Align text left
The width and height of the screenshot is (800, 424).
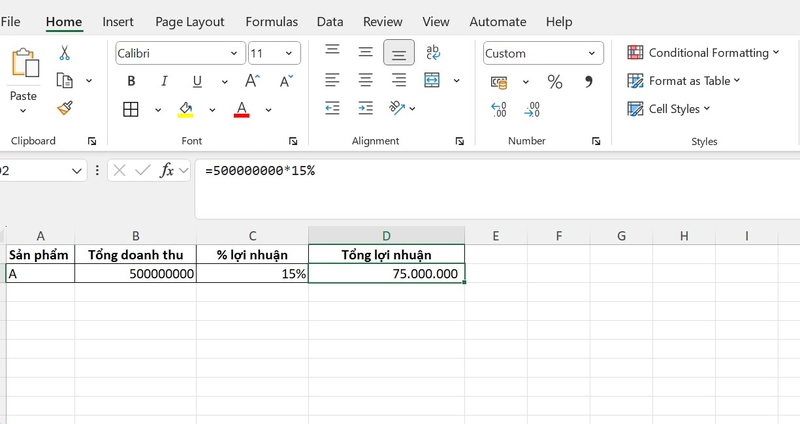coord(332,80)
